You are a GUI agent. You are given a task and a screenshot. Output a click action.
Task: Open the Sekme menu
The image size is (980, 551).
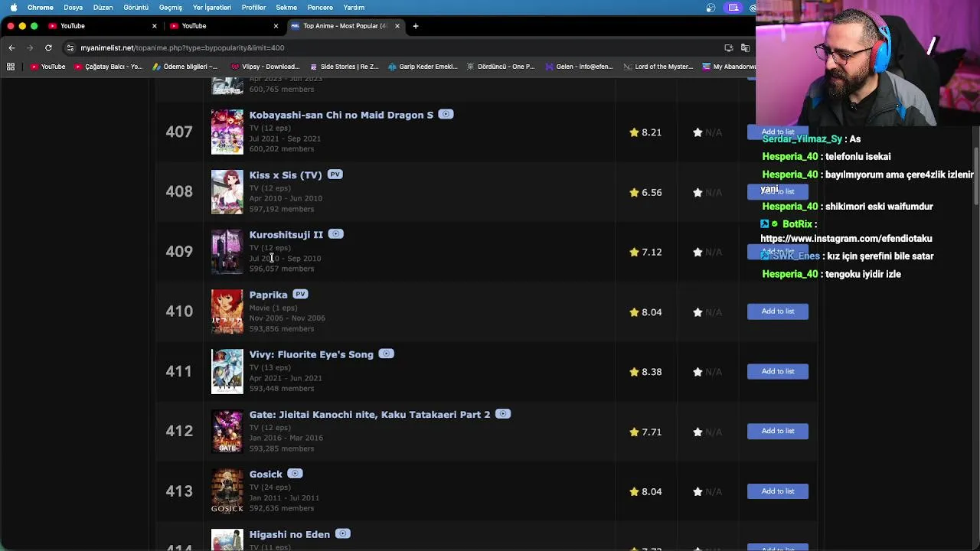coord(286,8)
